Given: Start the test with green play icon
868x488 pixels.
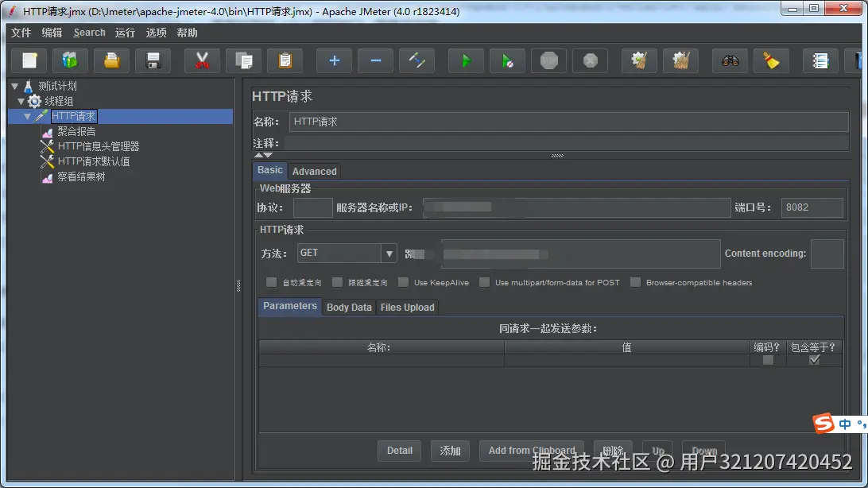Looking at the screenshot, I should pyautogui.click(x=466, y=60).
